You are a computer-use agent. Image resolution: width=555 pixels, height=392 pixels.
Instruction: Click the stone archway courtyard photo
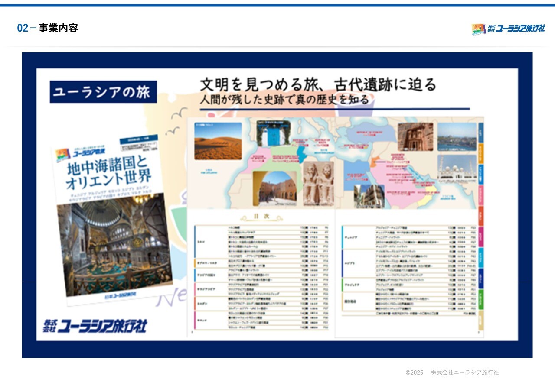275,188
